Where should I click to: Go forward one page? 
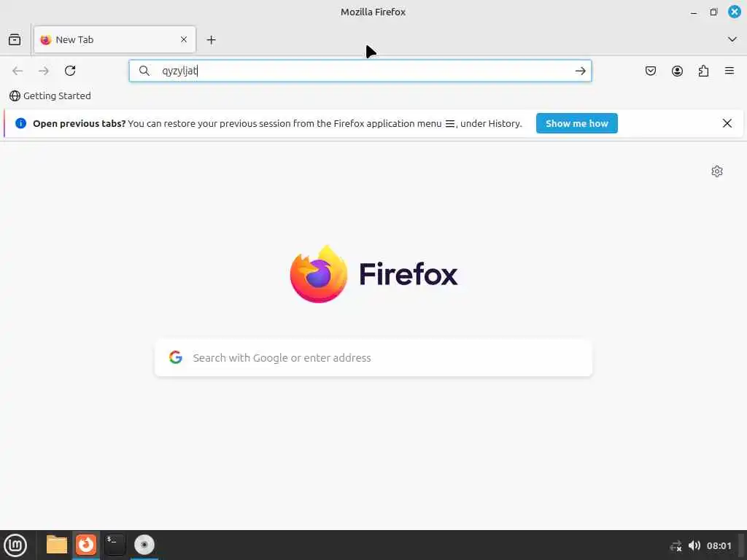click(44, 71)
